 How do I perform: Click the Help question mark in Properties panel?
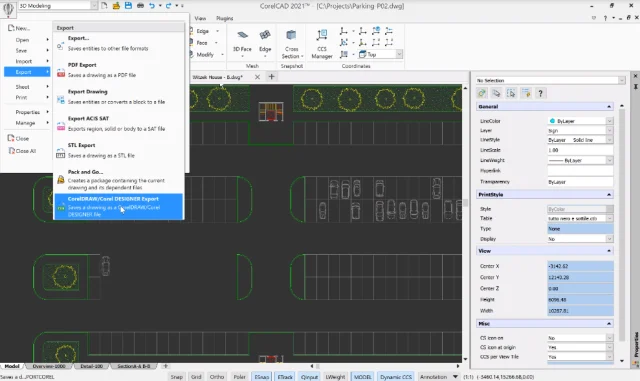pos(540,94)
